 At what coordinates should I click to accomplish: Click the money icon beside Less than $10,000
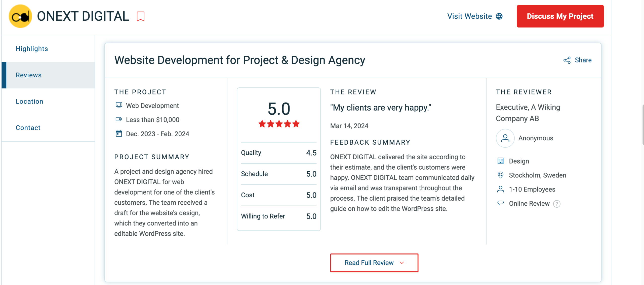(x=119, y=119)
